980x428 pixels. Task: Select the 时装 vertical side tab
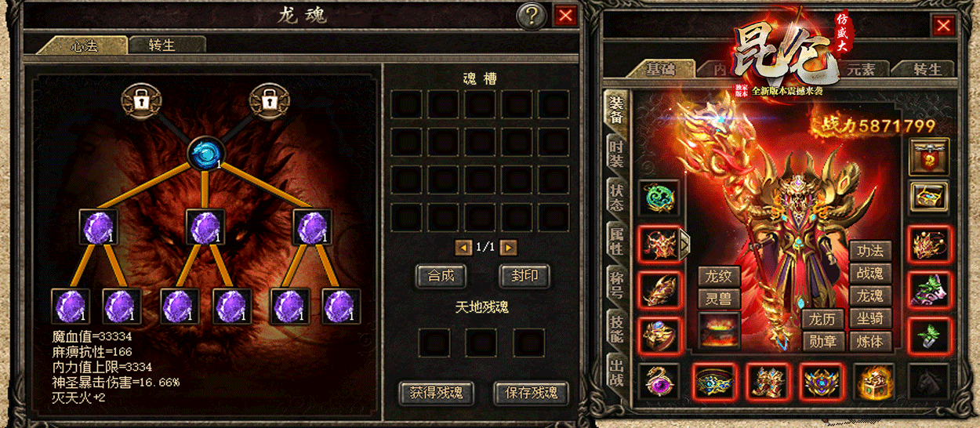616,154
